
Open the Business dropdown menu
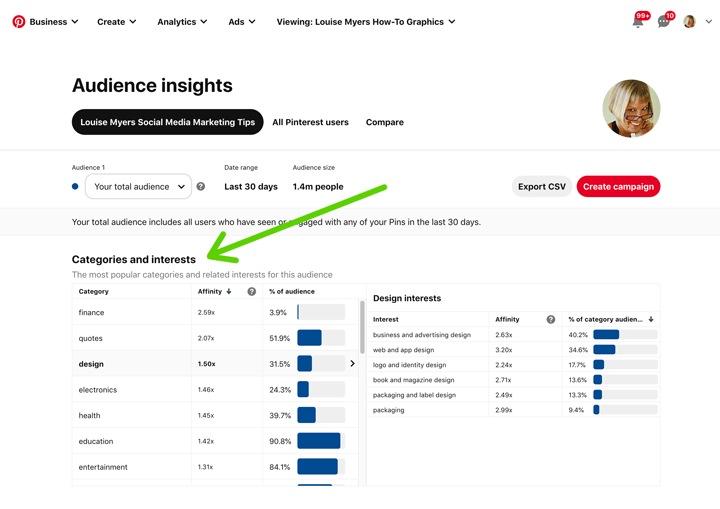pos(54,22)
